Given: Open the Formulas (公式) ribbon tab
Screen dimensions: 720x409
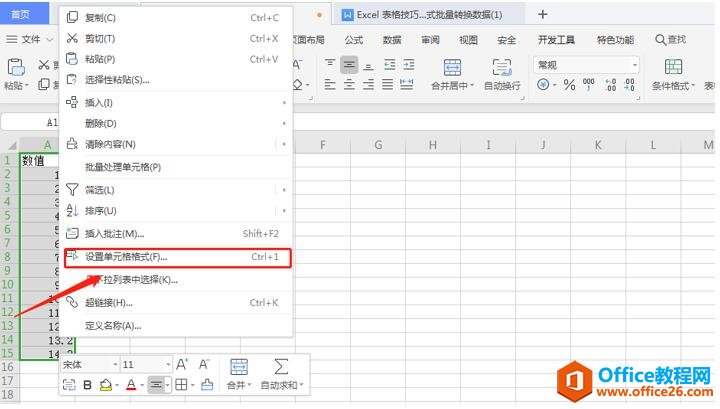Looking at the screenshot, I should (x=354, y=40).
